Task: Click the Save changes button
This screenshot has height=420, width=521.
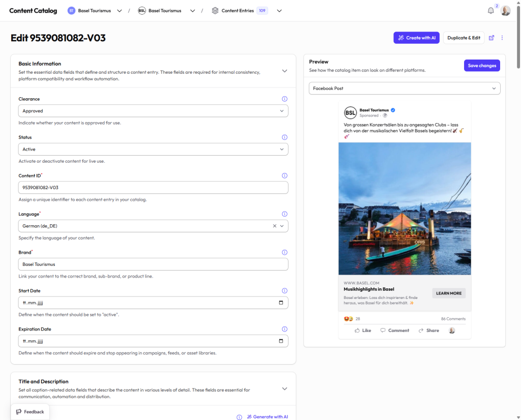Action: 482,66
